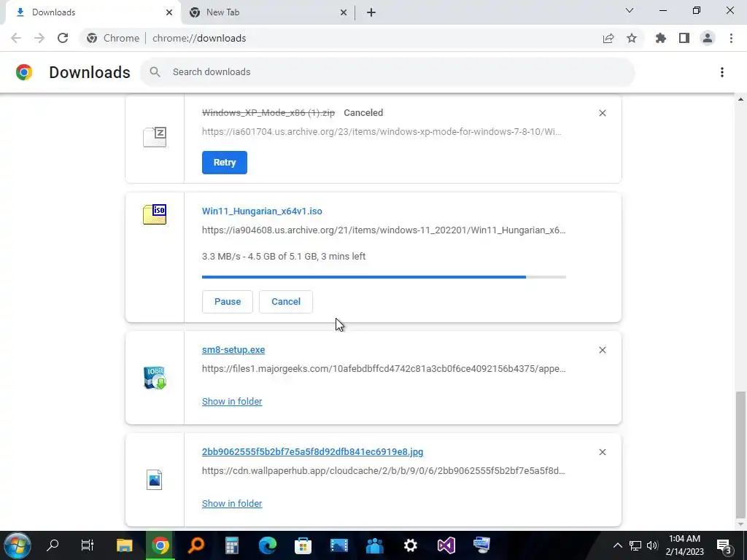This screenshot has height=560, width=747.
Task: Open the Win11_Hungarian_x64v1.iso link
Action: pyautogui.click(x=262, y=211)
